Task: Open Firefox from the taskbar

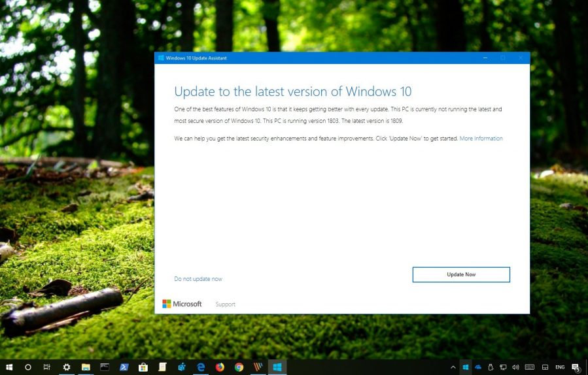Action: (220, 367)
